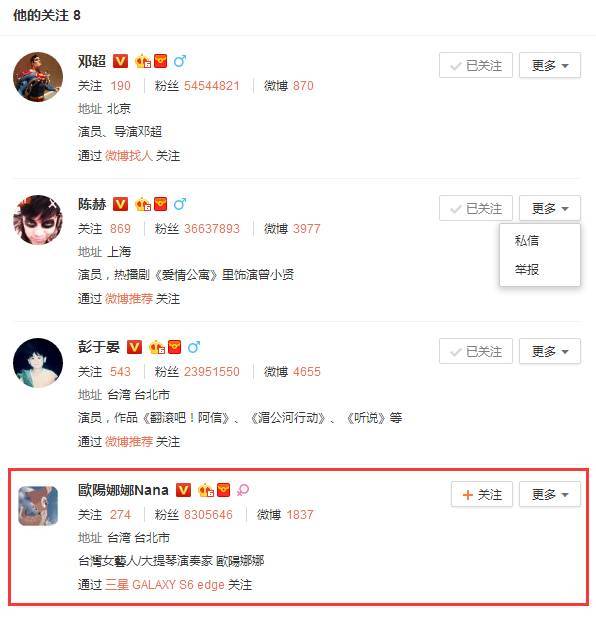The height and width of the screenshot is (620, 596).
Task: Click the verified V badge next to 欧阳娜娜Nana
Action: (184, 490)
